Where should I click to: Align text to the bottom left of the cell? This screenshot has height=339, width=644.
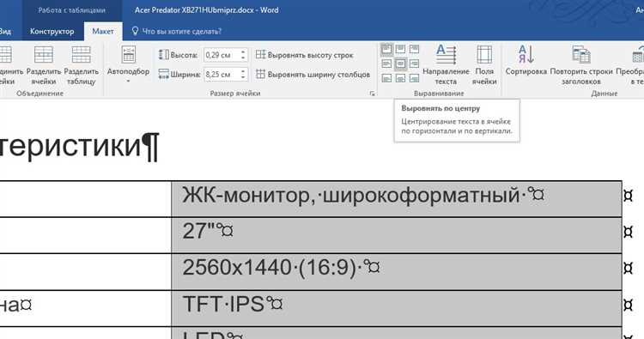coord(386,77)
